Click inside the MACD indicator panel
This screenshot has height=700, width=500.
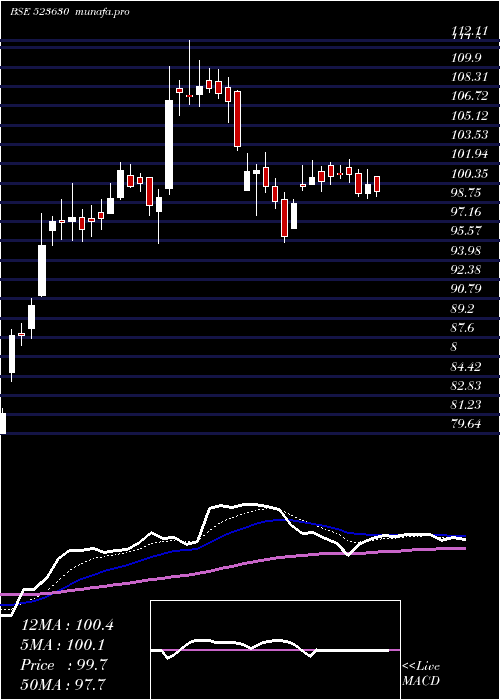coord(275,650)
